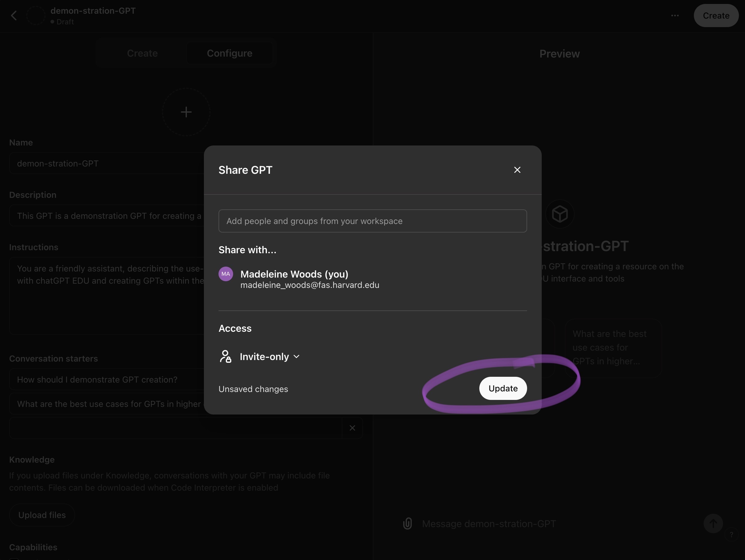Close the Share GPT dialog
Screen dimensions: 745x560
(x=517, y=170)
